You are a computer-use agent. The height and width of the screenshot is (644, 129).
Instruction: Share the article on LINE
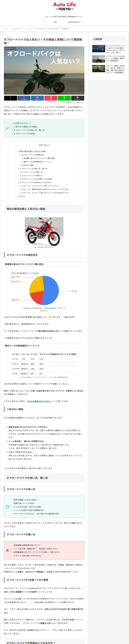[x=64, y=98]
